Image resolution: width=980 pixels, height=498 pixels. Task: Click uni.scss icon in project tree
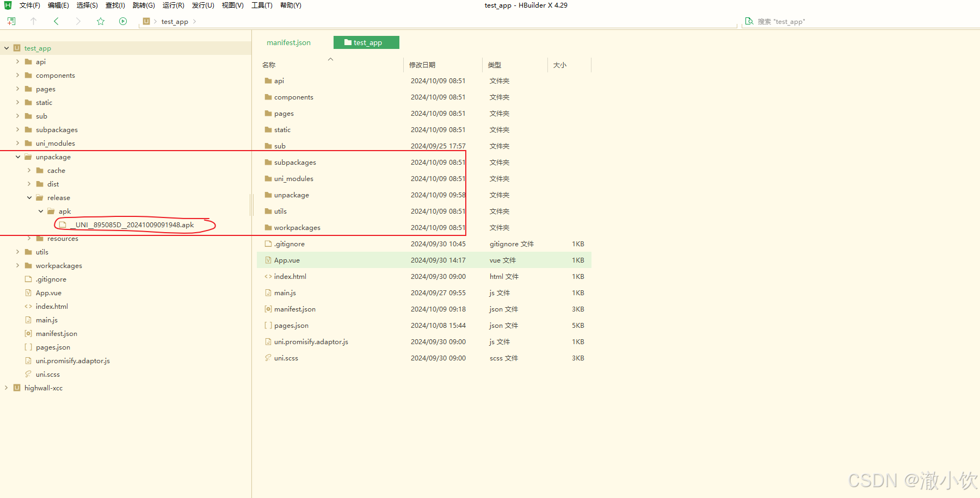point(28,374)
